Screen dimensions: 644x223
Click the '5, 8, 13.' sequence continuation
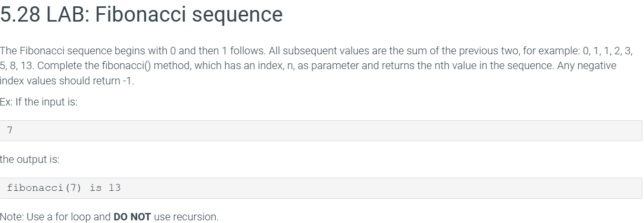point(17,66)
